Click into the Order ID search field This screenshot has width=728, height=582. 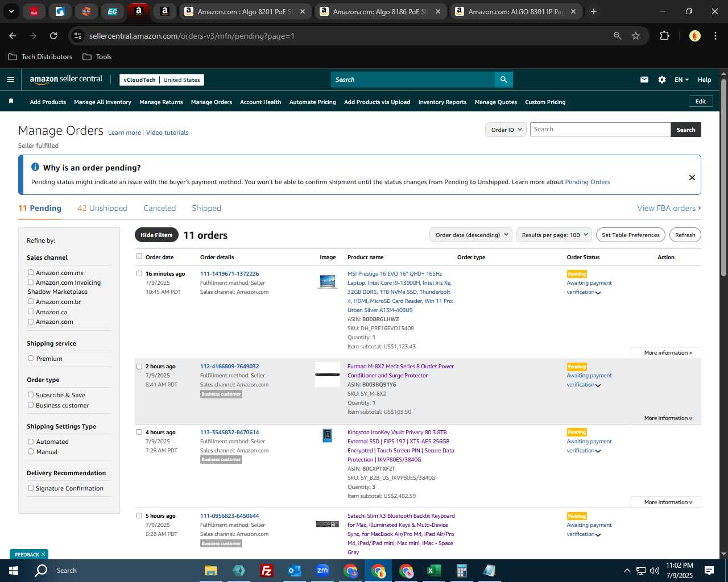point(600,130)
